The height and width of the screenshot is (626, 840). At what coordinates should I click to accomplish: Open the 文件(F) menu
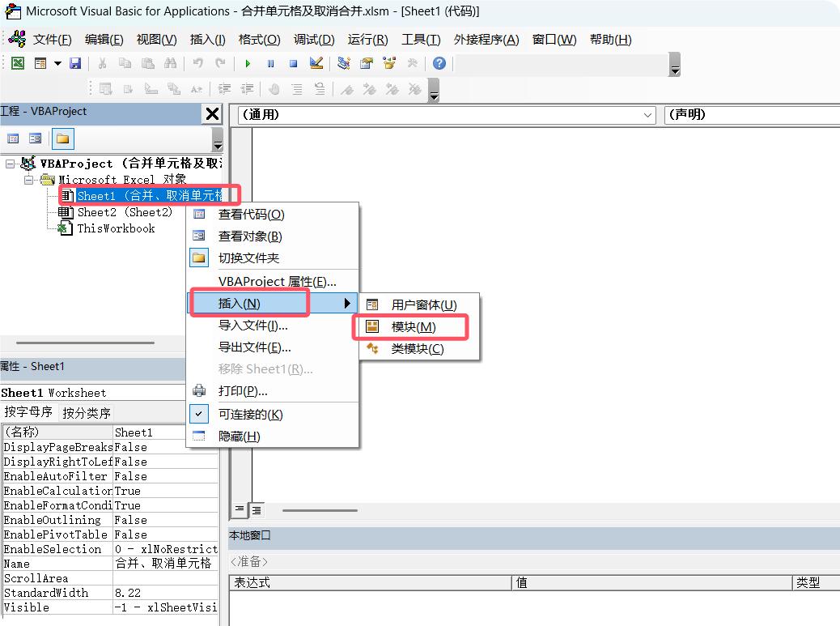52,40
